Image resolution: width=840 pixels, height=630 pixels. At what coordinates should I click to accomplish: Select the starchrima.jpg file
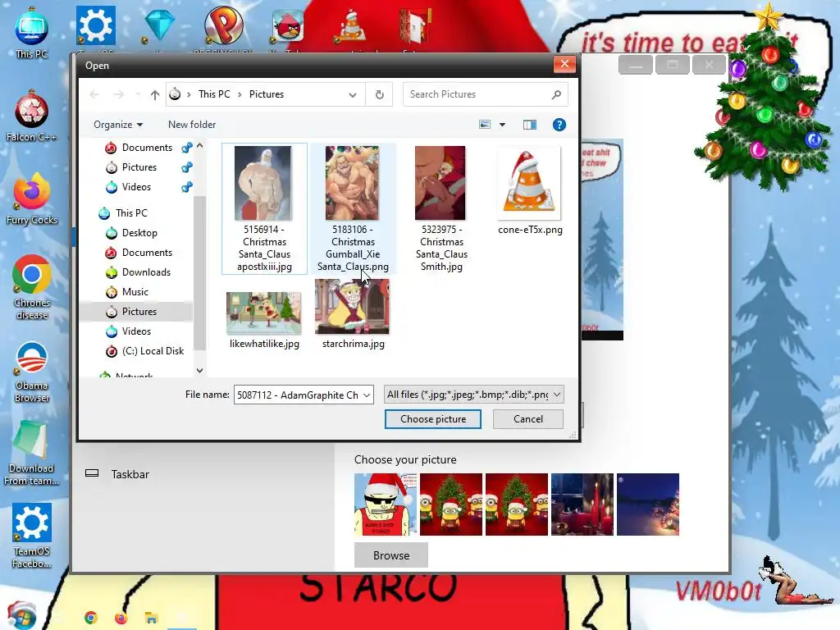[353, 314]
